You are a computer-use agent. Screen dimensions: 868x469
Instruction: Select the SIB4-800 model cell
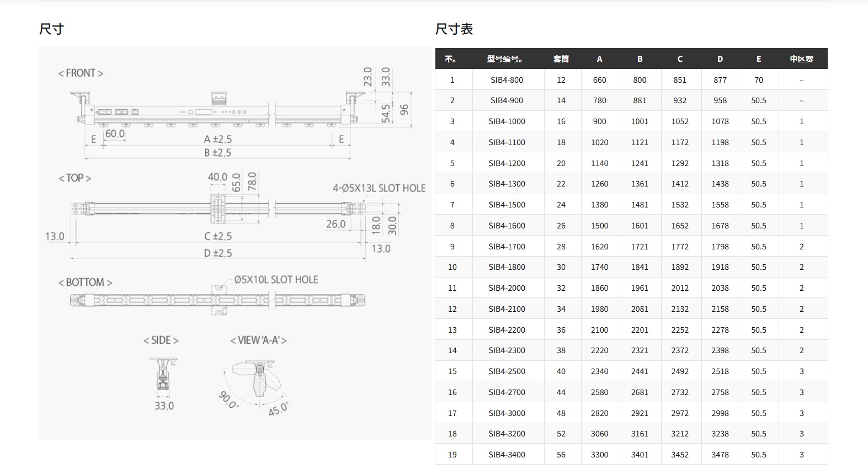pyautogui.click(x=507, y=80)
